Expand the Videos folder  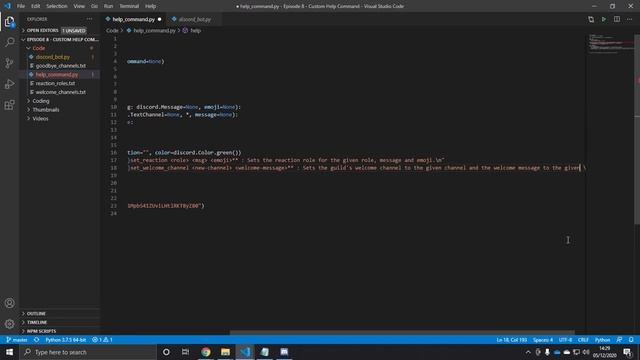click(x=60, y=118)
